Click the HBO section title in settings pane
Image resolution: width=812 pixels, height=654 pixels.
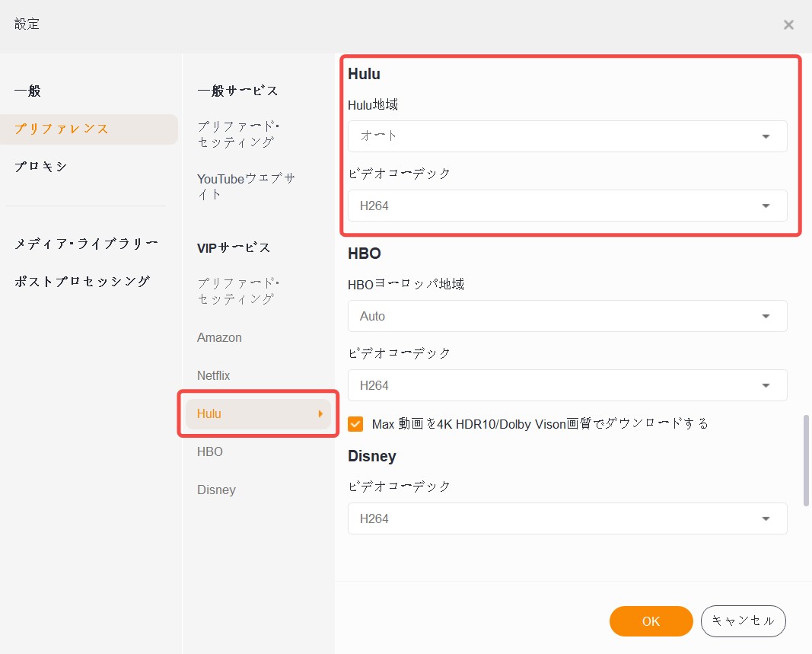(x=365, y=254)
